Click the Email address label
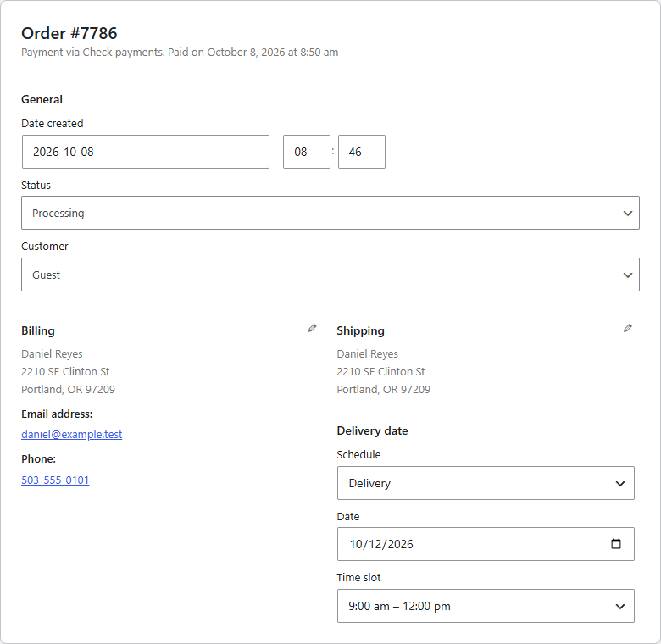Screen dimensions: 661x644 click(57, 414)
